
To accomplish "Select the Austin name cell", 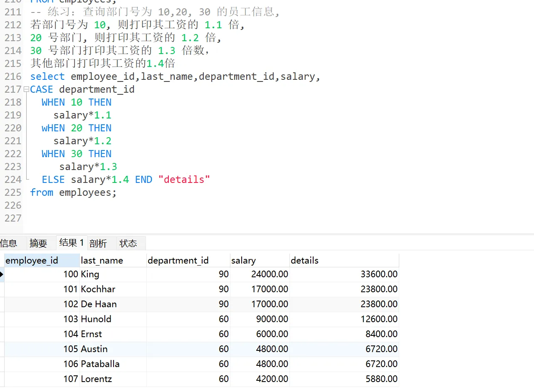I will [x=113, y=349].
